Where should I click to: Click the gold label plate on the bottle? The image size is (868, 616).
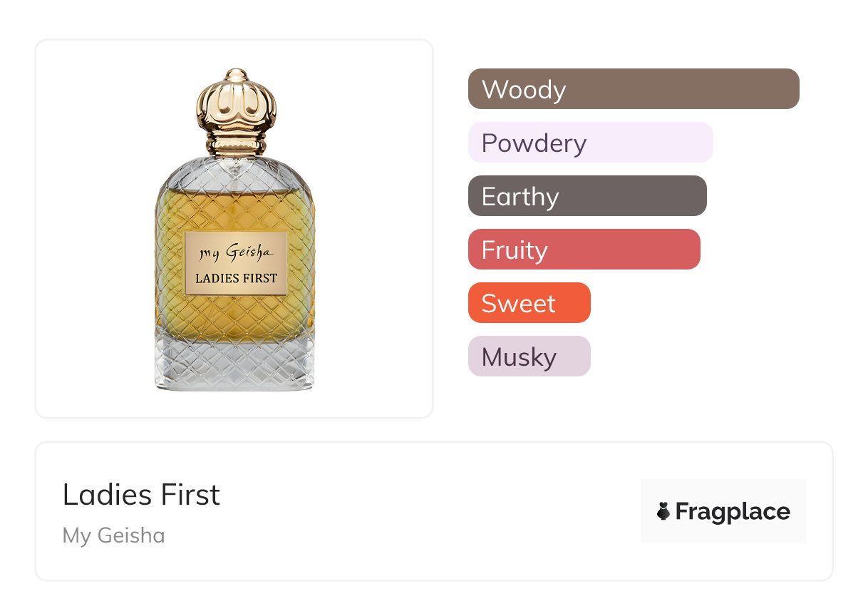pos(236,263)
